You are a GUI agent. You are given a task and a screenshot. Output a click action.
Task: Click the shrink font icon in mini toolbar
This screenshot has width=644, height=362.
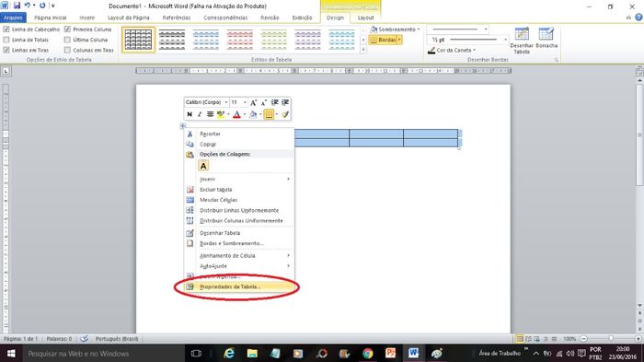(264, 102)
